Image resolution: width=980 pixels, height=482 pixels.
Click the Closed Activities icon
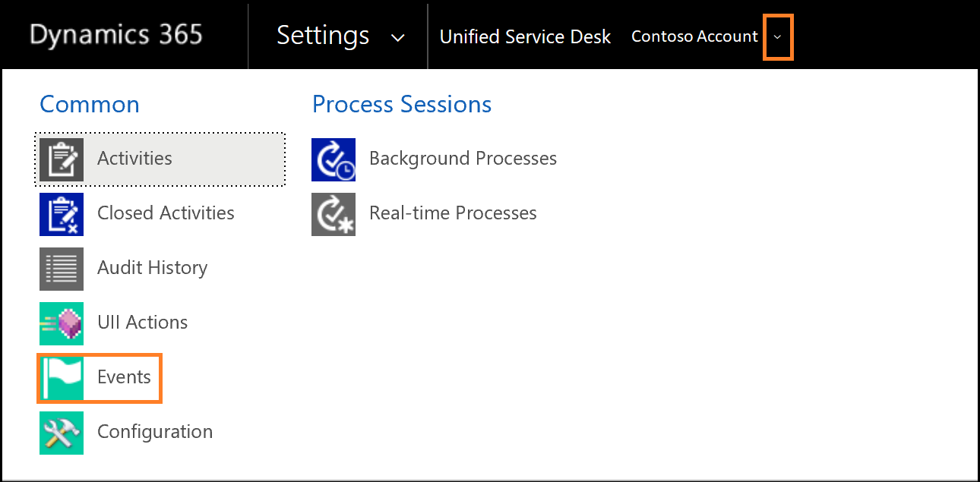click(x=62, y=214)
